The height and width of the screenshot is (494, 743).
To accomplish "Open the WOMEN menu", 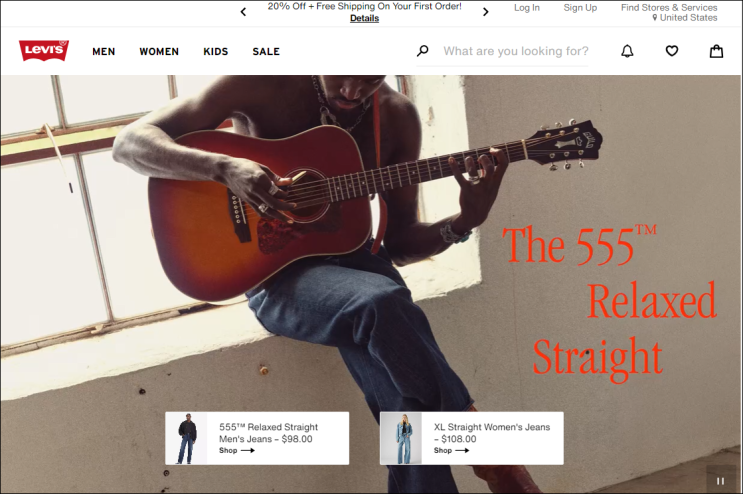I will 159,51.
